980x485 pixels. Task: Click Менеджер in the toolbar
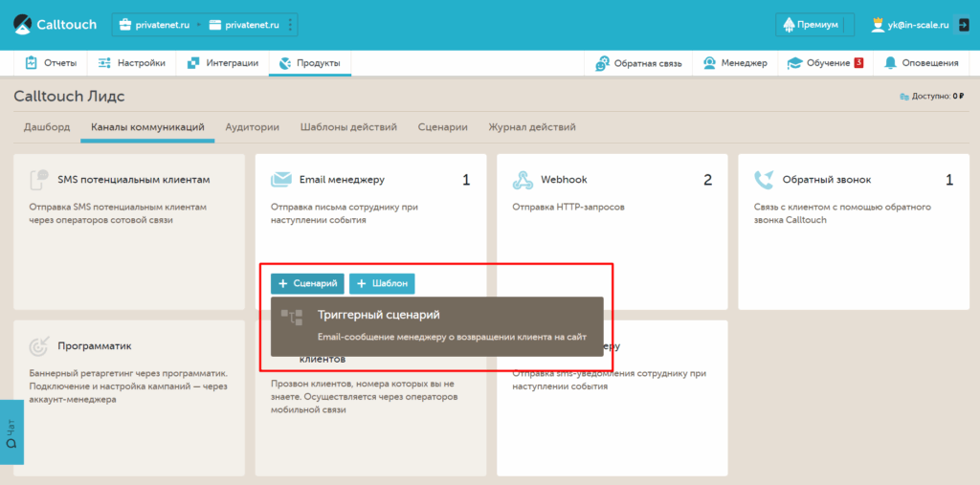point(735,63)
